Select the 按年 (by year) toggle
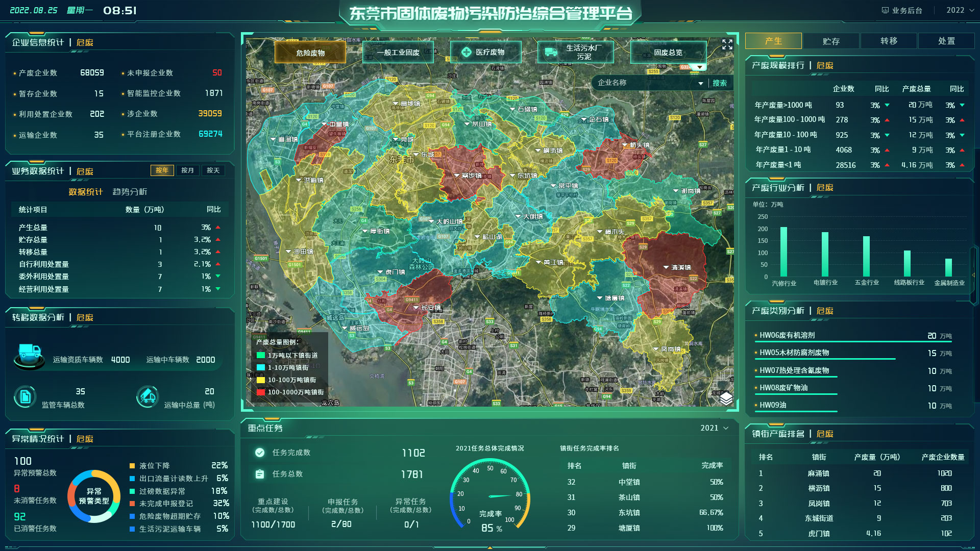 coord(162,170)
